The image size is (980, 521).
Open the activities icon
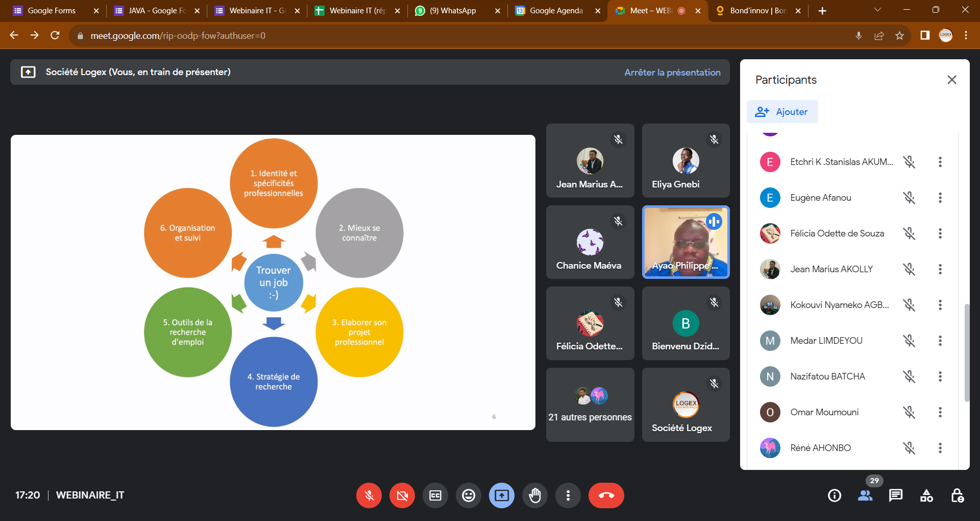pos(926,495)
